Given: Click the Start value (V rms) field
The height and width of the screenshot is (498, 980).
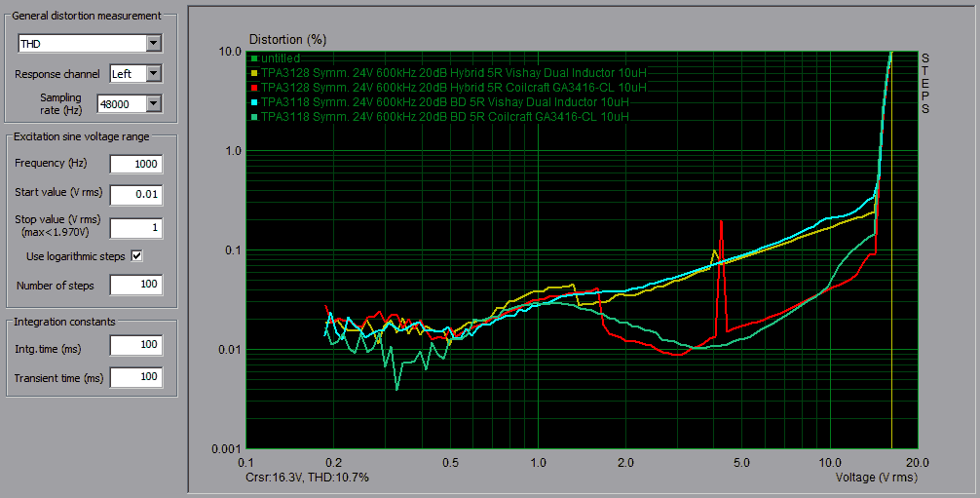Looking at the screenshot, I should (x=135, y=195).
